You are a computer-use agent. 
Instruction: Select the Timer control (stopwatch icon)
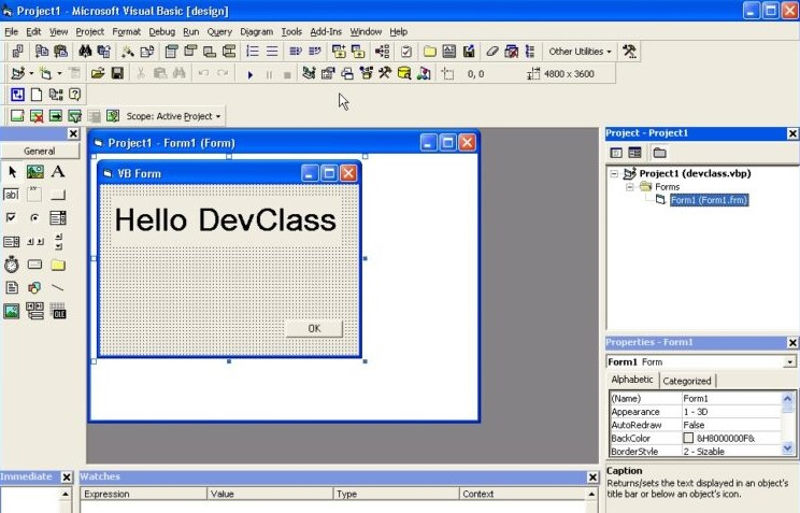12,264
